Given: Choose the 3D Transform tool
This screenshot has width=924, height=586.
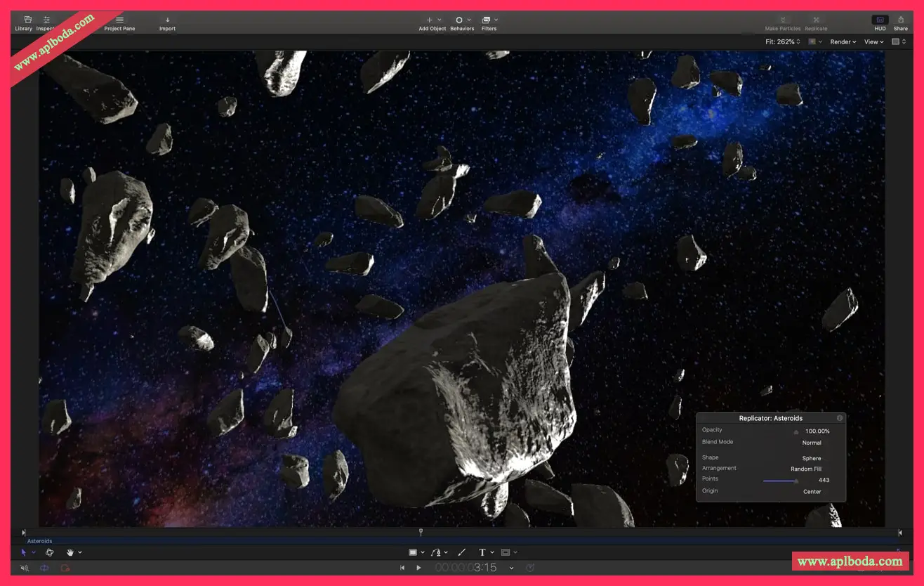Looking at the screenshot, I should coord(50,552).
